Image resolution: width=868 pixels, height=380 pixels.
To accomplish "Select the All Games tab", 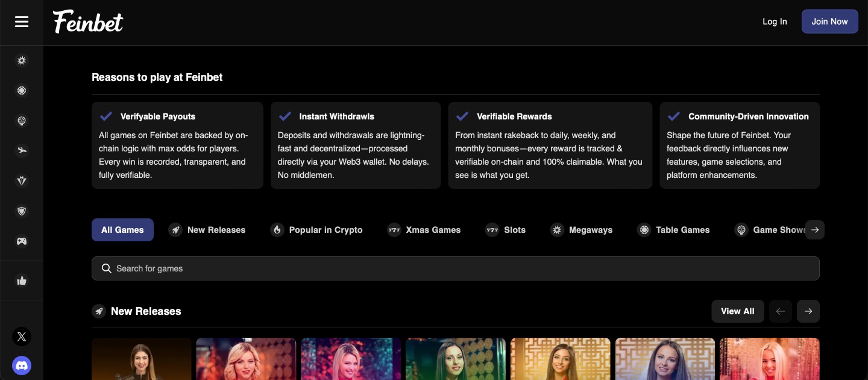I will click(122, 230).
